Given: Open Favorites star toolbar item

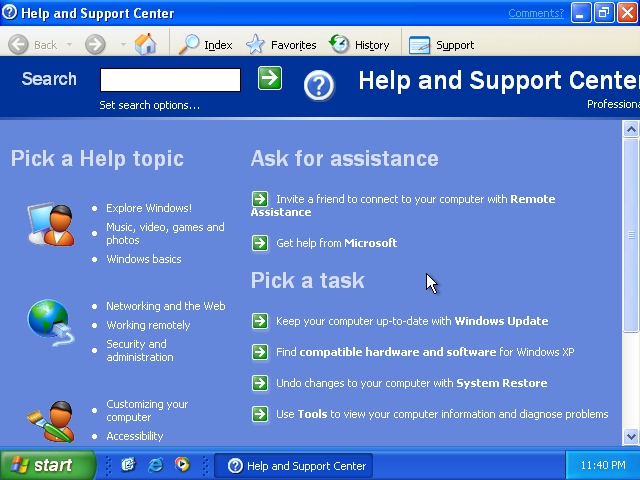Looking at the screenshot, I should tap(281, 44).
